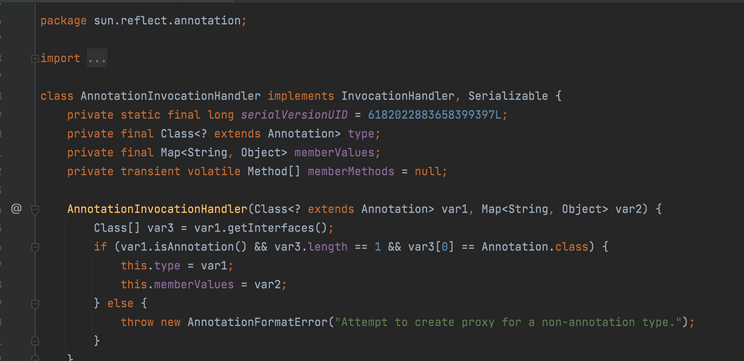Place cursor on InvocationHandler interface name
The height and width of the screenshot is (361, 744).
pyautogui.click(x=398, y=96)
